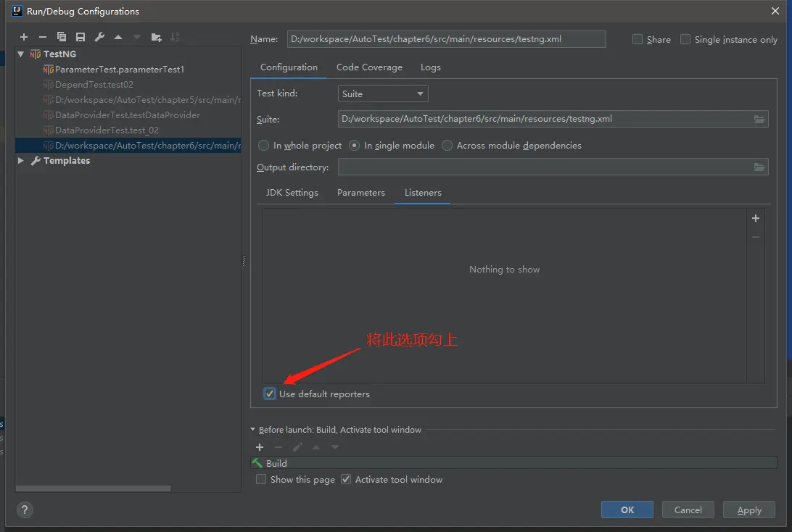Viewport: 792px width, 532px height.
Task: Move the Before launch task up
Action: point(316,447)
